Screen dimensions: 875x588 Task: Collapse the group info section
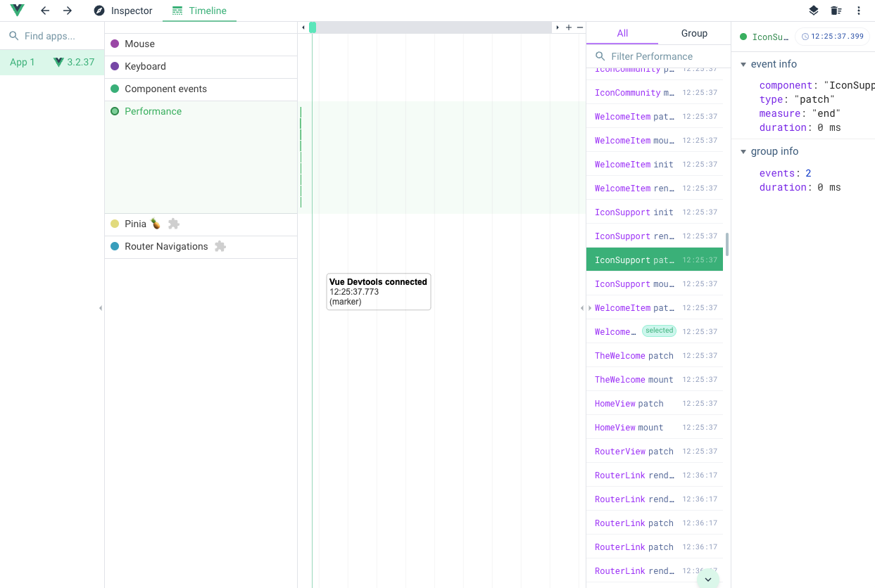[x=743, y=151]
